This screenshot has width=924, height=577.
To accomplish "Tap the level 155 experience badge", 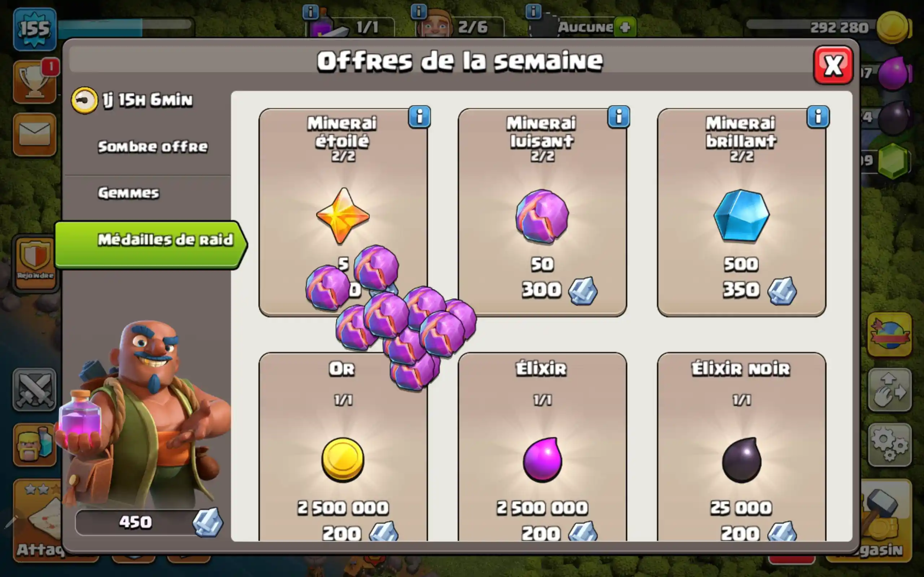I will click(x=35, y=29).
